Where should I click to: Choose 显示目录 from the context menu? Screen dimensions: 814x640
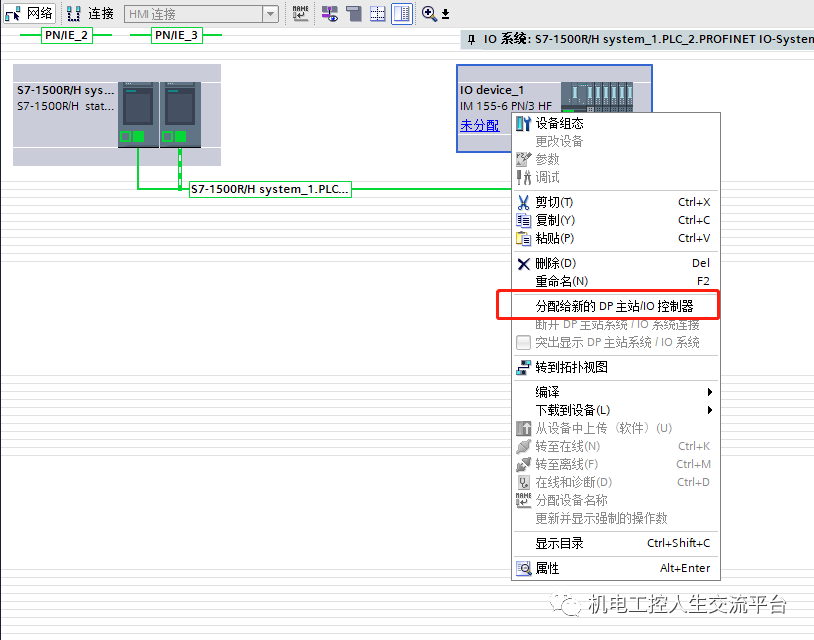pos(616,543)
